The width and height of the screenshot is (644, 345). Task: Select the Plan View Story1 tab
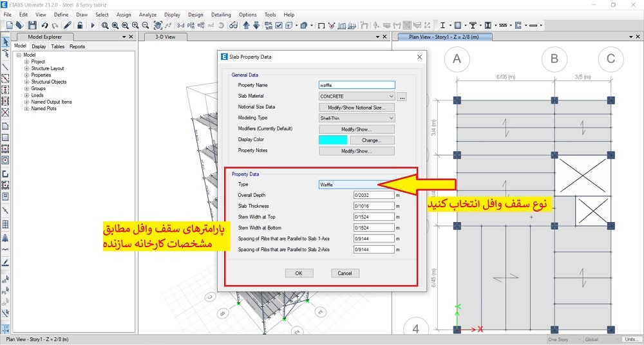[x=444, y=37]
